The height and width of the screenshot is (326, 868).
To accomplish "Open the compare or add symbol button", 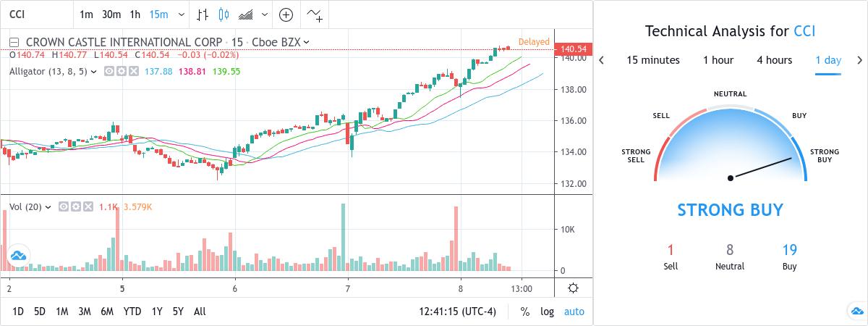I will [286, 14].
